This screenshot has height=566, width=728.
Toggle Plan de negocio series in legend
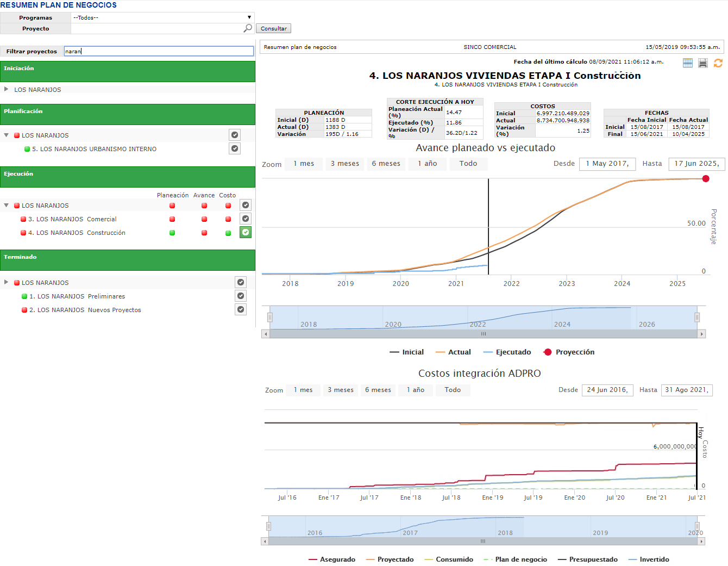[x=515, y=559]
